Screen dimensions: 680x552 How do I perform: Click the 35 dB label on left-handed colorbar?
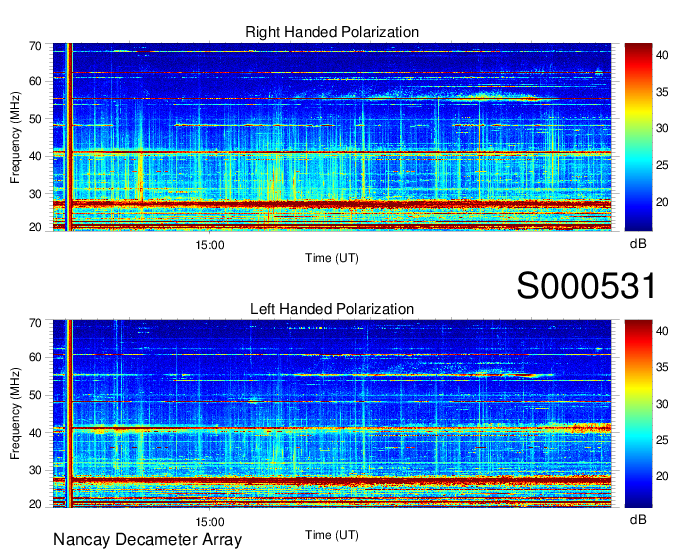(x=662, y=368)
